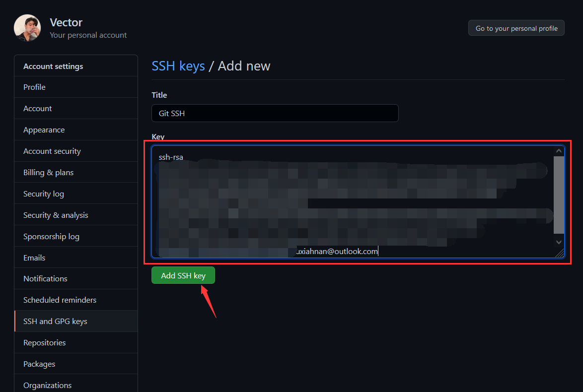583x392 pixels.
Task: Click the Vector profile avatar
Action: pyautogui.click(x=27, y=28)
